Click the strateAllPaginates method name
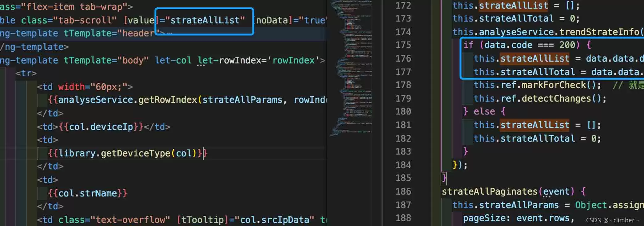 point(490,192)
